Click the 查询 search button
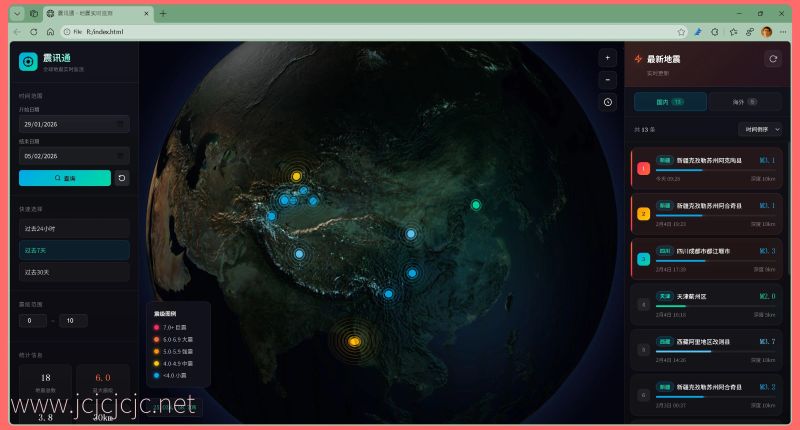 (64, 178)
